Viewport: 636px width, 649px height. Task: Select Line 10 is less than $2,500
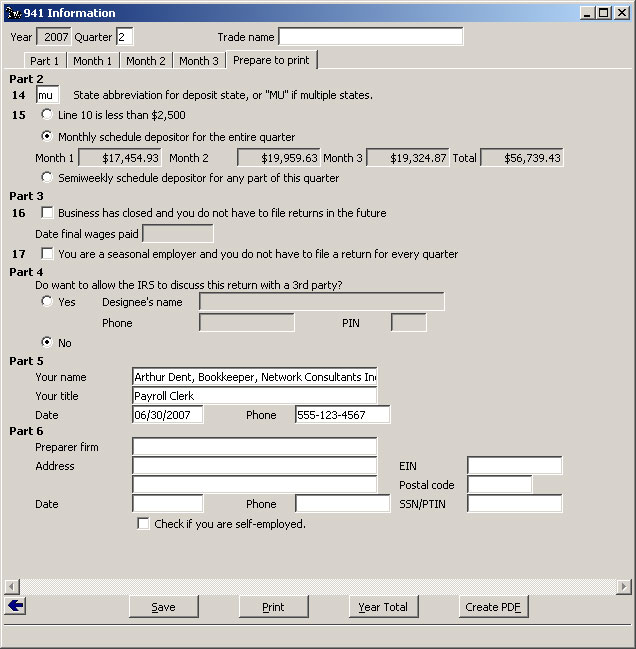point(47,114)
